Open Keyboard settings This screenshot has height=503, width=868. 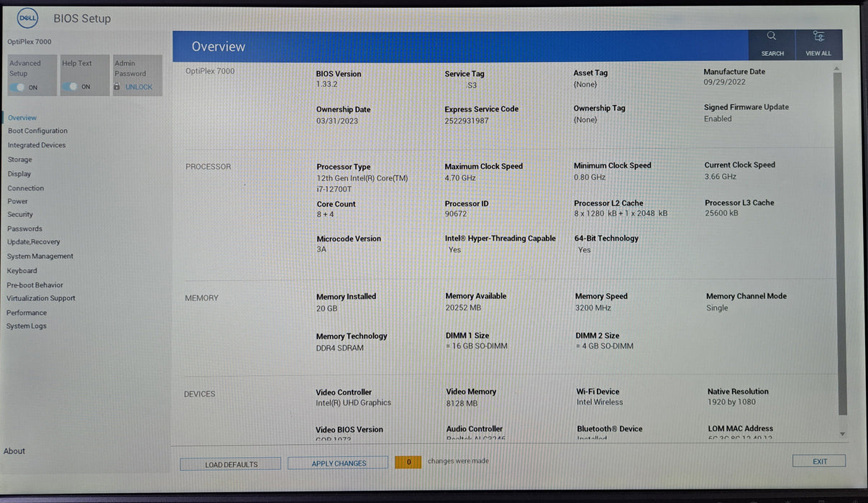tap(22, 271)
